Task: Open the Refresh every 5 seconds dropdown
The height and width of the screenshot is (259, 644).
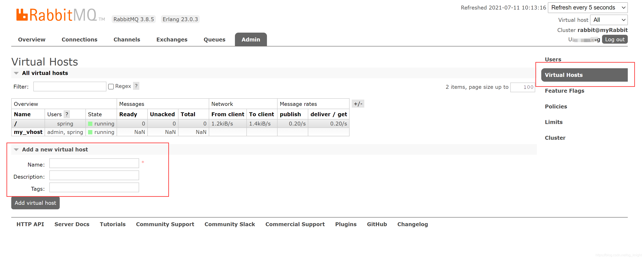Action: click(x=587, y=8)
